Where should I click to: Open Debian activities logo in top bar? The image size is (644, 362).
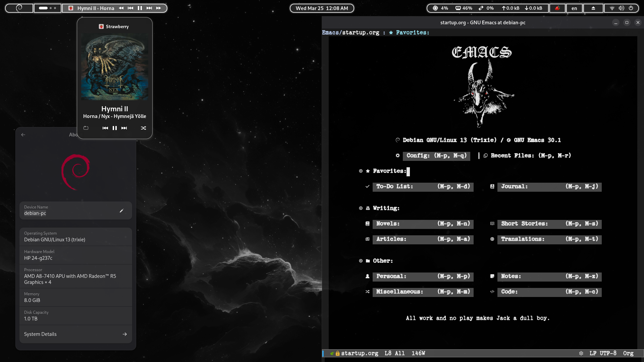[x=19, y=8]
